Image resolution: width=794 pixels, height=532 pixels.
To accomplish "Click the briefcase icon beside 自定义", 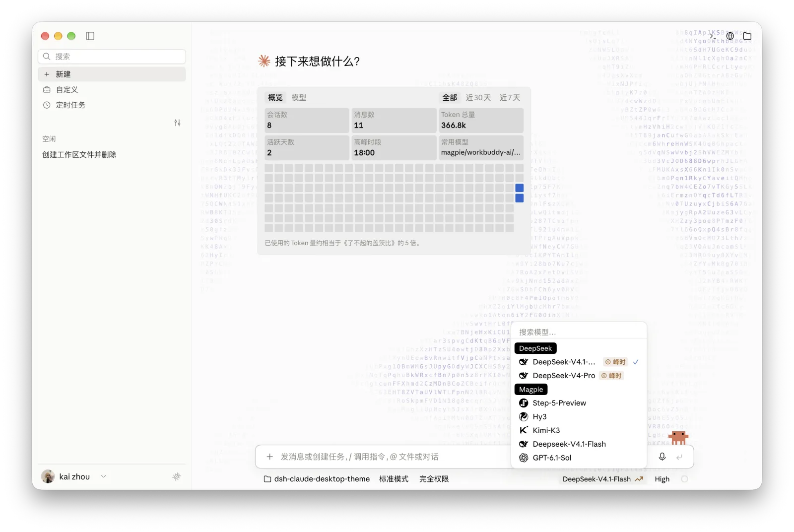I will [x=47, y=89].
